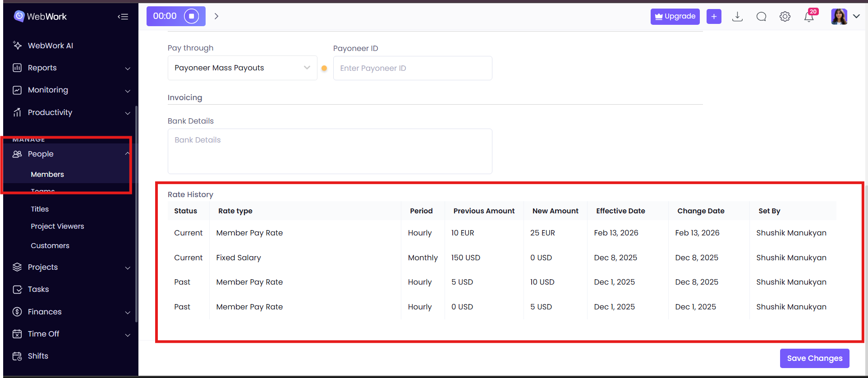Expand the Finances section
Screen dimensions: 868x378
click(71, 312)
